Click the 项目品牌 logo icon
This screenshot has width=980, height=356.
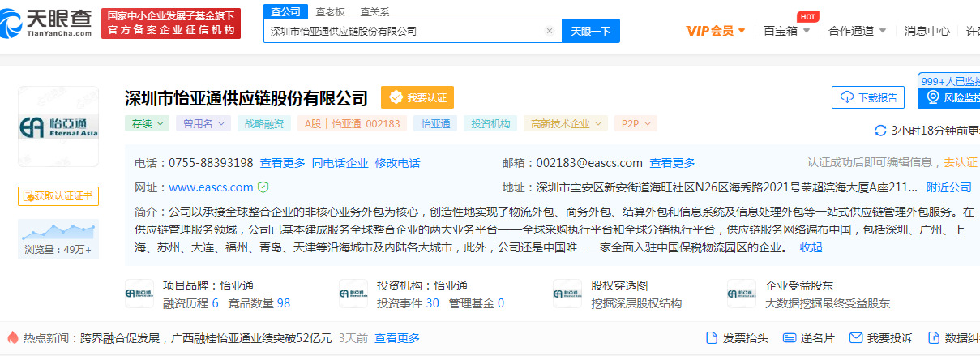139,294
